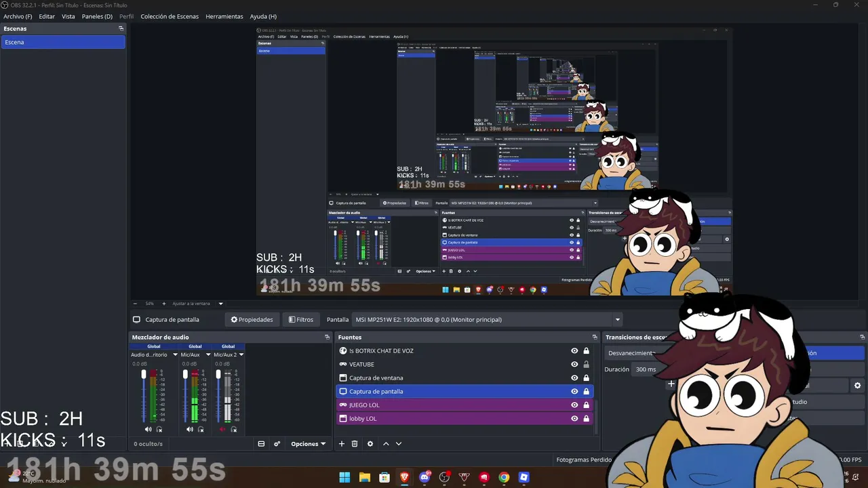Open Audio del escritorio channel dropdown
This screenshot has height=488, width=868.
click(x=175, y=354)
